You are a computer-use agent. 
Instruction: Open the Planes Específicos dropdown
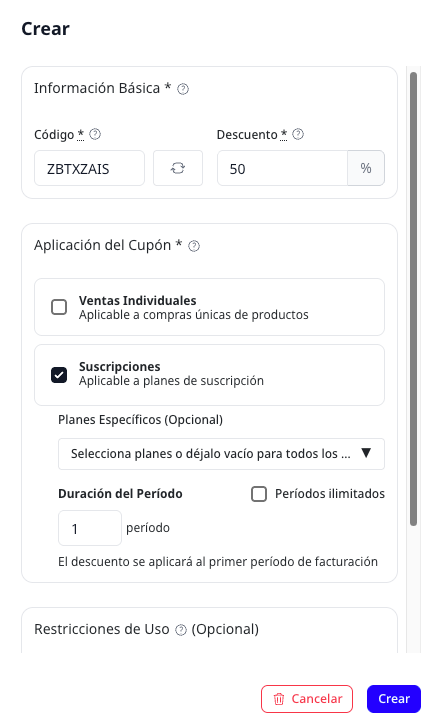pyautogui.click(x=221, y=454)
